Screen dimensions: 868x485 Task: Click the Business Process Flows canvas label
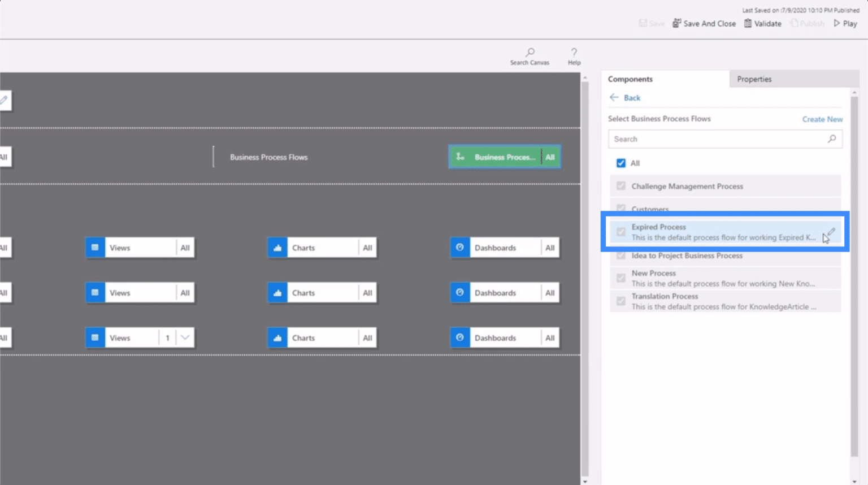tap(268, 157)
